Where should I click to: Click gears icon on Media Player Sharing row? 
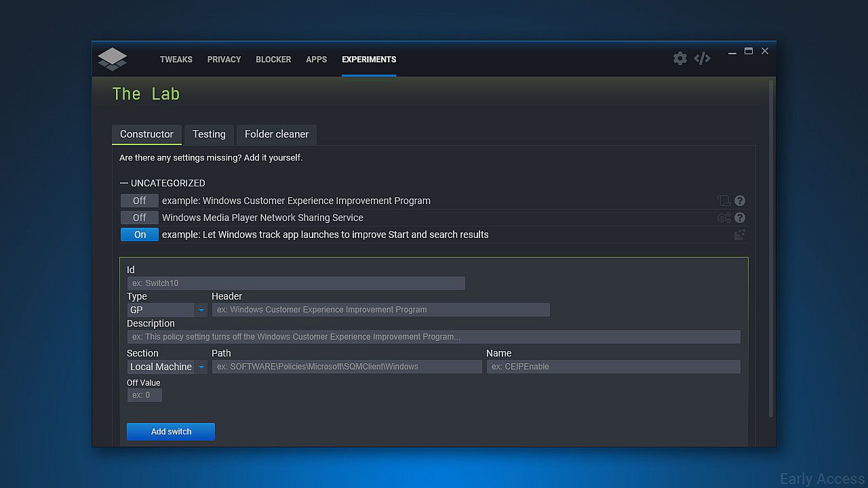pyautogui.click(x=724, y=218)
